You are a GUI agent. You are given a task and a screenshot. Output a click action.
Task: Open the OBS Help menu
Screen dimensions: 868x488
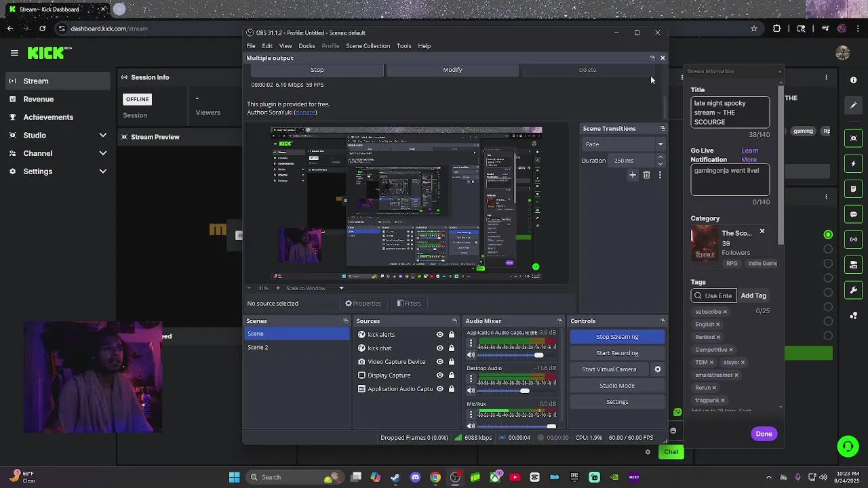click(x=424, y=46)
